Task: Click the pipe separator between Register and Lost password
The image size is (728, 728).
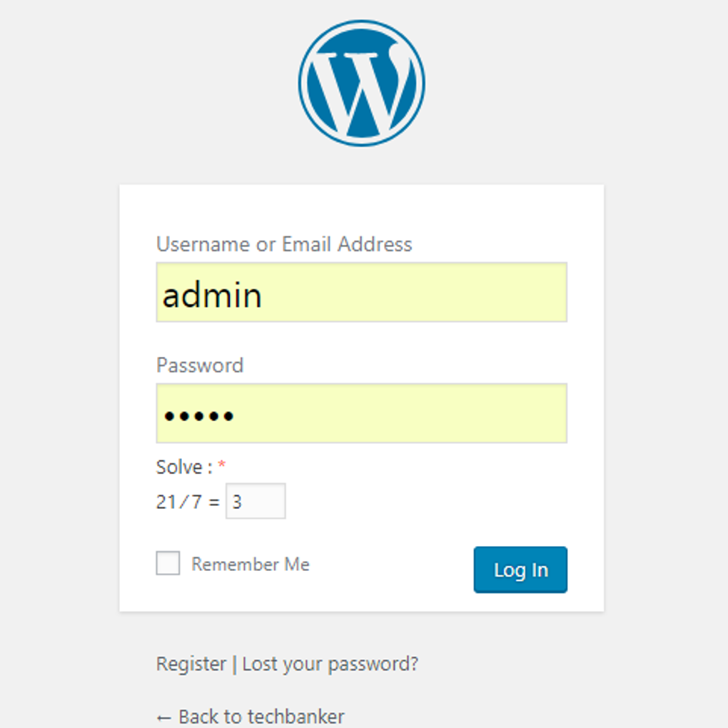Action: click(x=233, y=664)
